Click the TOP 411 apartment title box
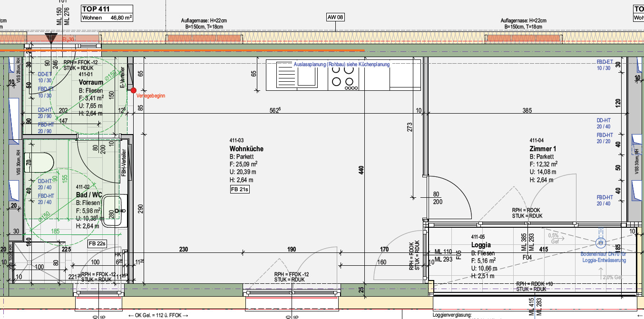The width and height of the screenshot is (644, 319). pyautogui.click(x=107, y=13)
